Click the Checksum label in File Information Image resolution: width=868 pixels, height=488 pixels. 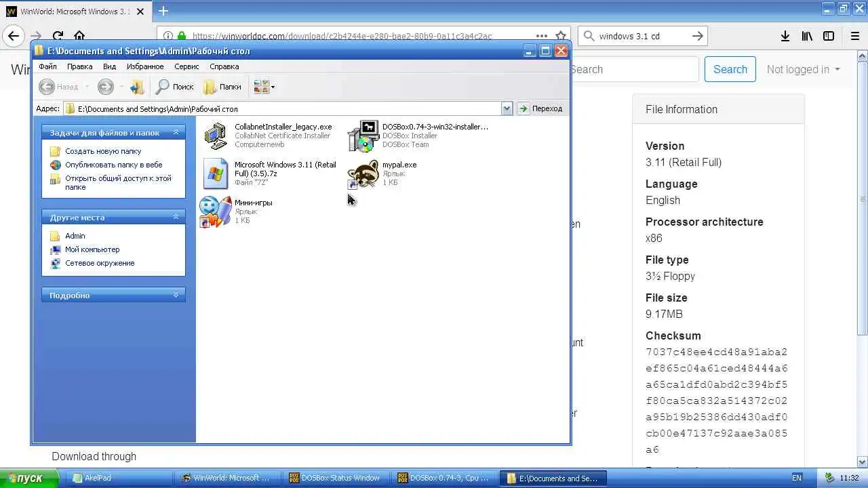[673, 335]
